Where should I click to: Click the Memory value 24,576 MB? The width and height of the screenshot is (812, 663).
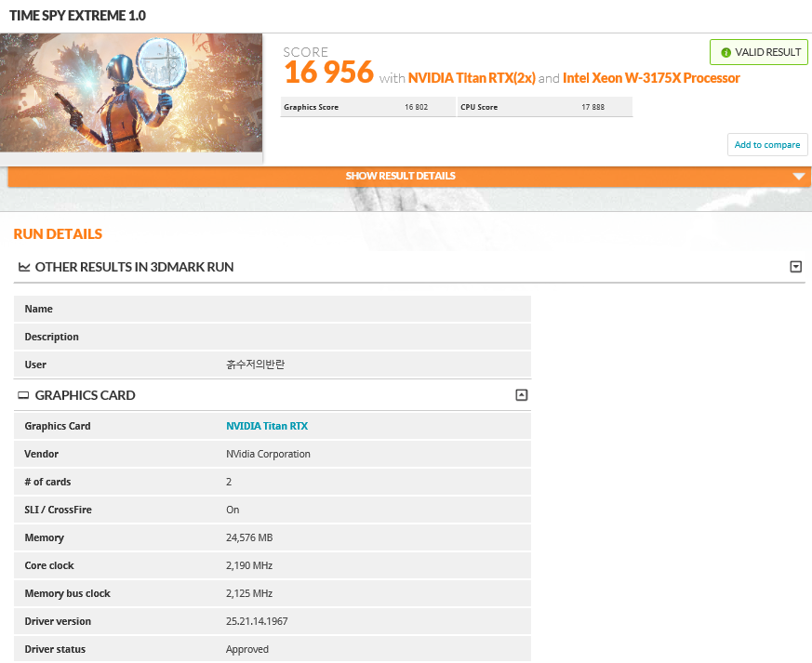249,537
